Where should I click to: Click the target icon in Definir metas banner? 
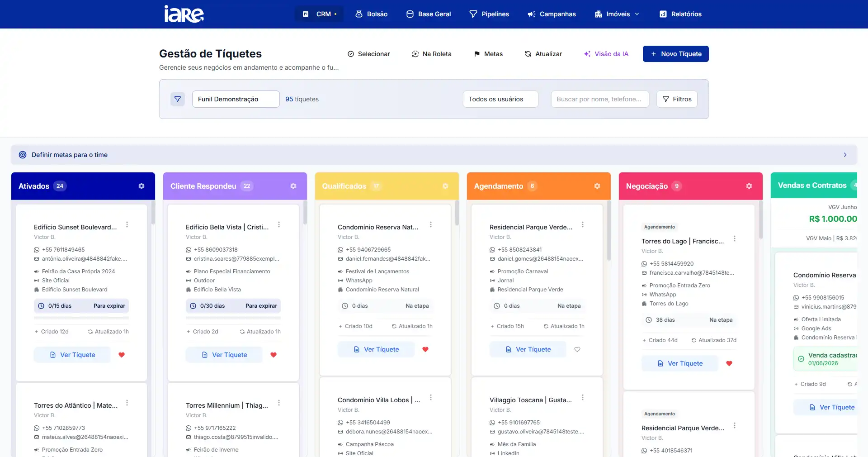(x=23, y=155)
